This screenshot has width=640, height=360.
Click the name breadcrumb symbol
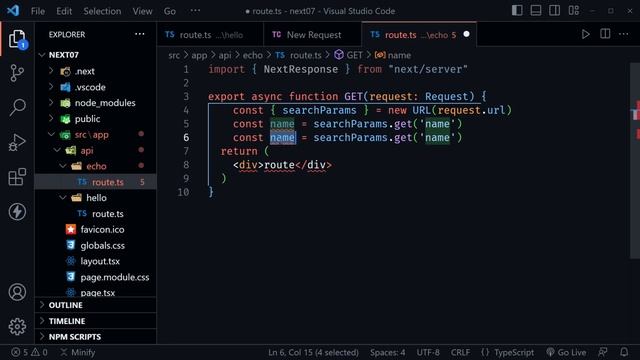tap(393, 55)
